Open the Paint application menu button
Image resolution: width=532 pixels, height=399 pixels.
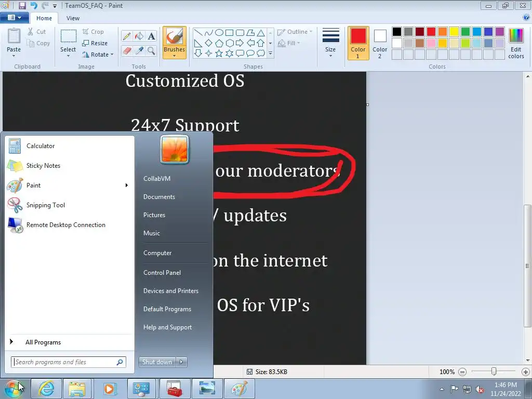[x=14, y=18]
